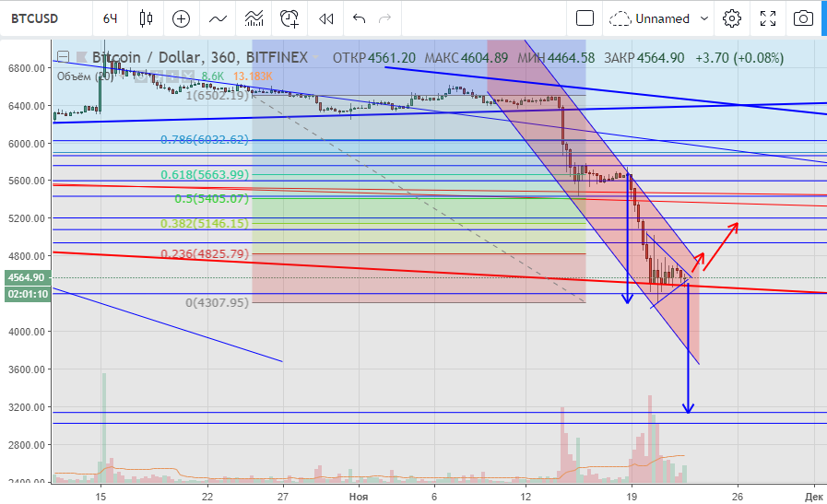Image resolution: width=827 pixels, height=504 pixels.
Task: Click the 0.618(5663.99) Fibonacci level label
Action: pos(204,175)
